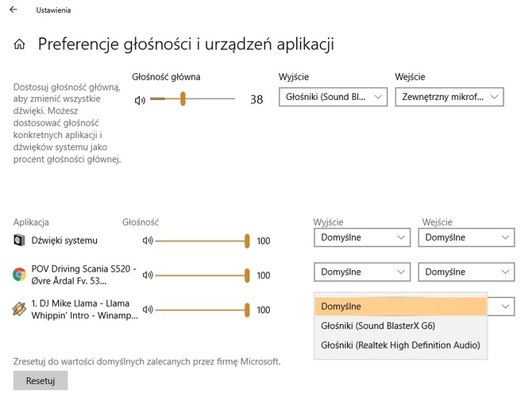Click the Winamp application icon
532x401 pixels.
coord(20,310)
